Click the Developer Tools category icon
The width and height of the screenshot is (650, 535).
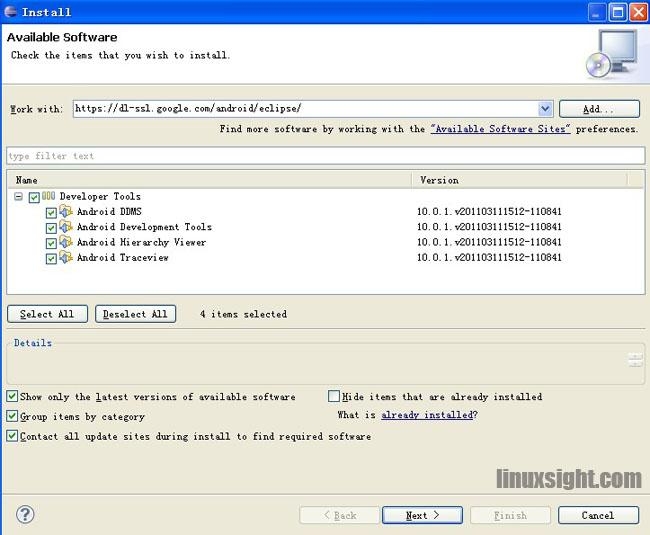[x=49, y=197]
